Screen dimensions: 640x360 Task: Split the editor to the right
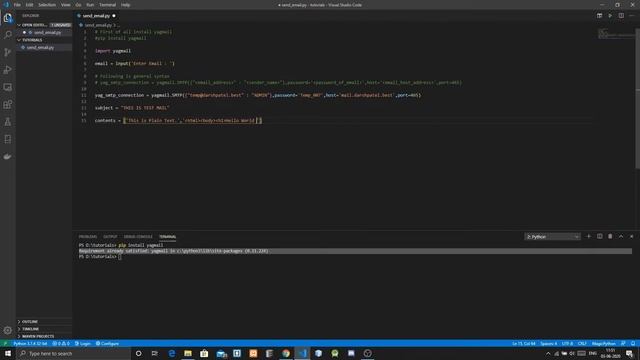pos(621,16)
